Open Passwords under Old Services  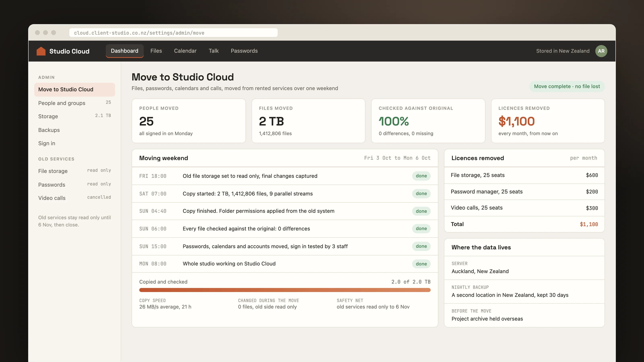coord(74,185)
